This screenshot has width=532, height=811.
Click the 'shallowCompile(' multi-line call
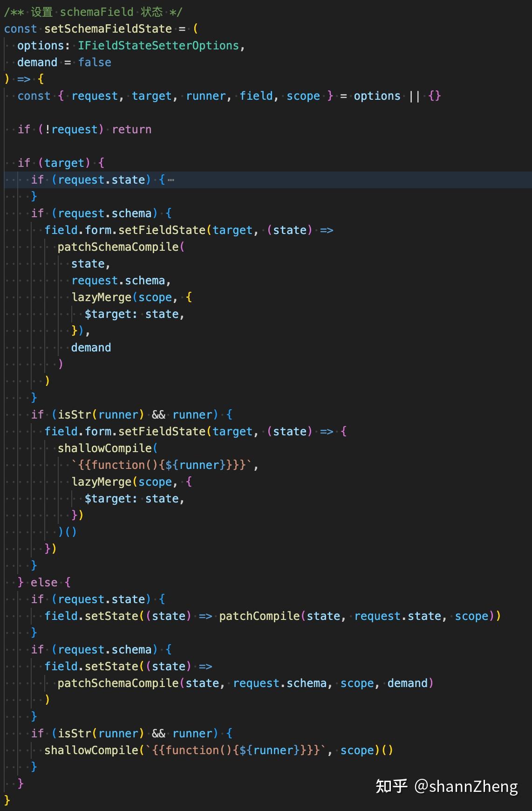click(108, 448)
